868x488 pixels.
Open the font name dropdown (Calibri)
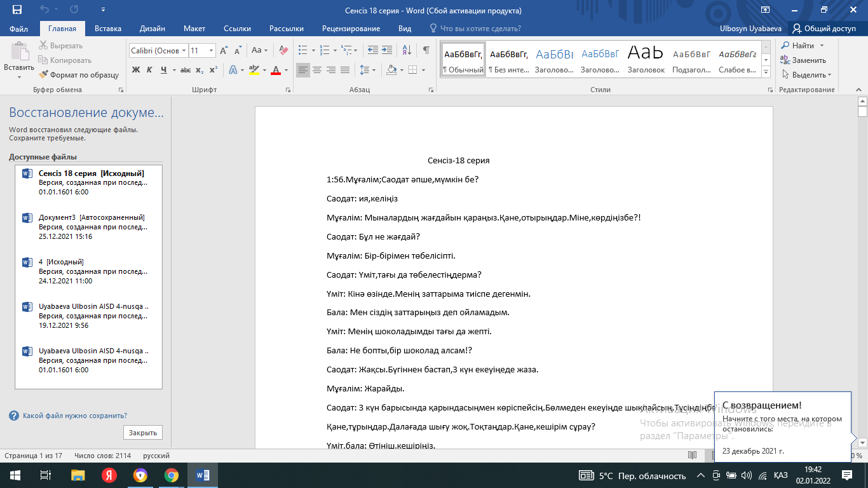point(184,50)
